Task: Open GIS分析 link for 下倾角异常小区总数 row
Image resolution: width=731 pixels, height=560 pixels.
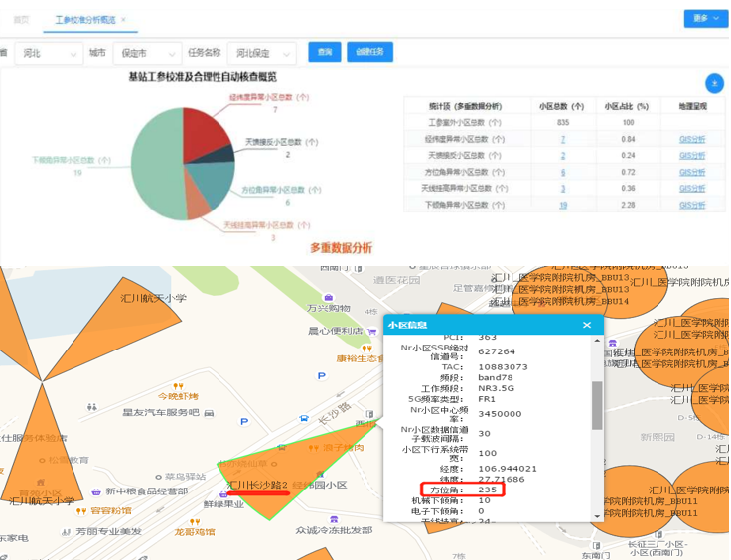Action: (691, 205)
